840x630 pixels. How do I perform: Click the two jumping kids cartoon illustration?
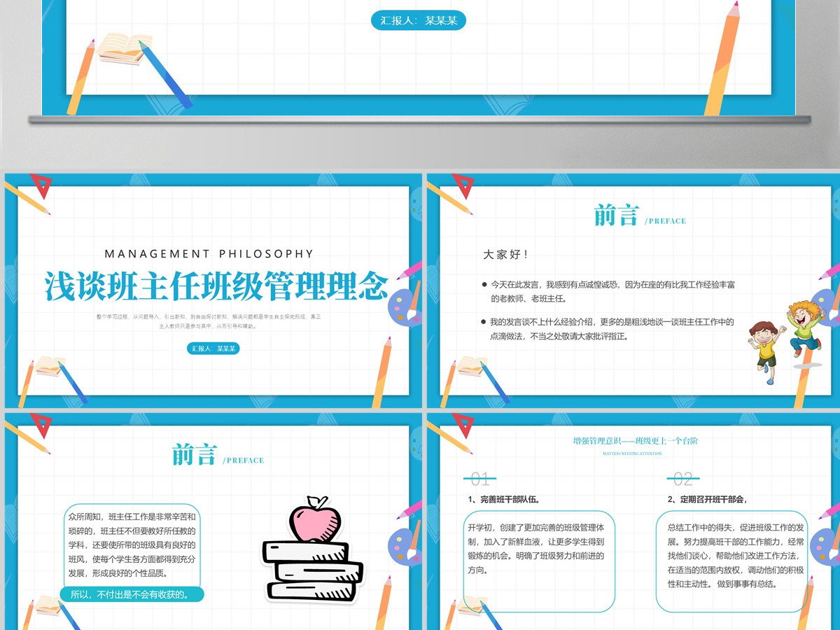pyautogui.click(x=785, y=341)
